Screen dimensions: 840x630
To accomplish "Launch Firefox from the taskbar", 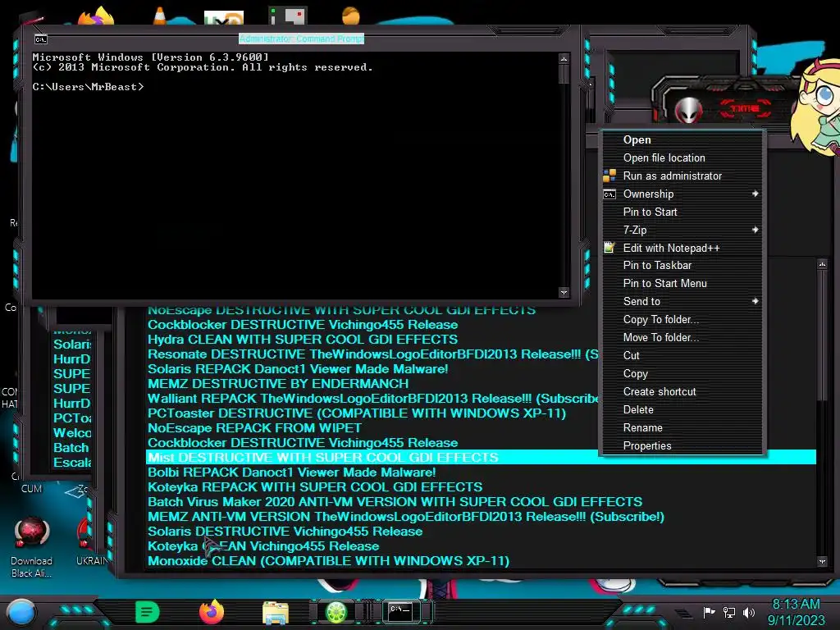I will [x=212, y=612].
